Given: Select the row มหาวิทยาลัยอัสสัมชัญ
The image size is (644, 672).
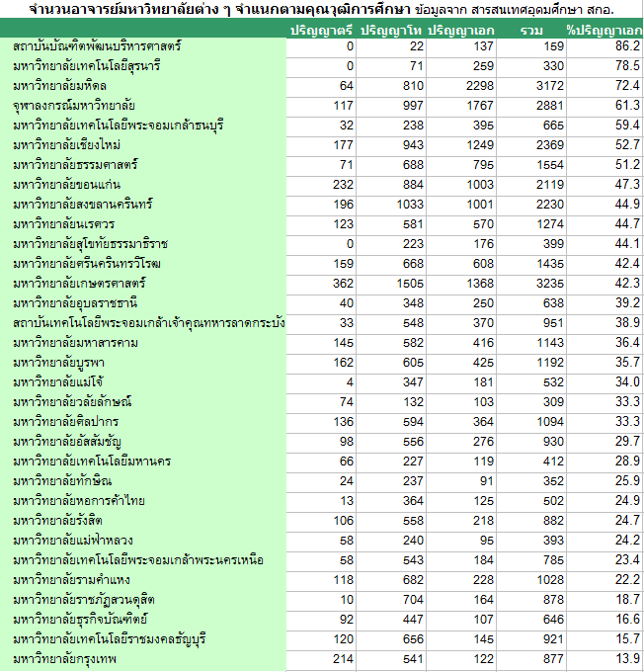Looking at the screenshot, I should coord(321,442).
